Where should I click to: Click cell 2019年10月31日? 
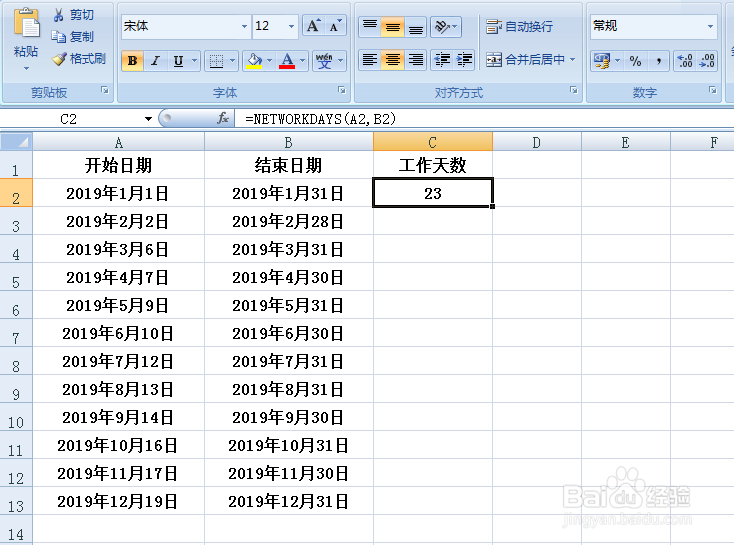pyautogui.click(x=288, y=445)
